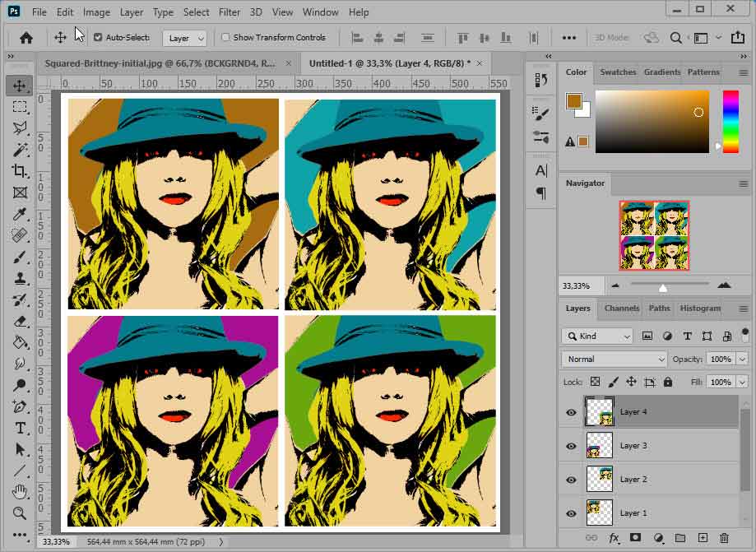Screen dimensions: 756x552
Task: Open Color panel options menu
Action: (x=743, y=72)
